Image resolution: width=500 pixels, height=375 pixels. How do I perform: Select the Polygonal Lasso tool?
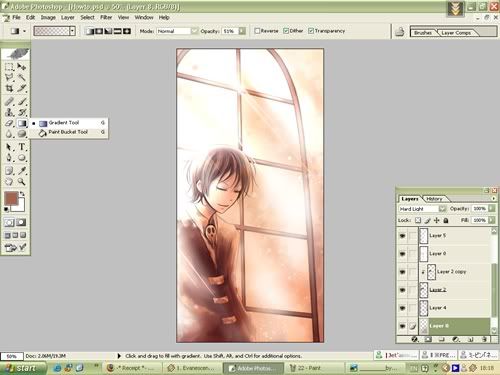[9, 78]
